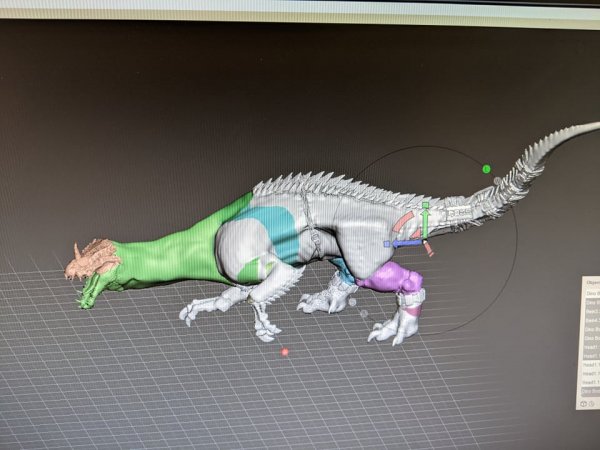
Task: Select the first Dino entry in the object list
Action: click(x=590, y=292)
